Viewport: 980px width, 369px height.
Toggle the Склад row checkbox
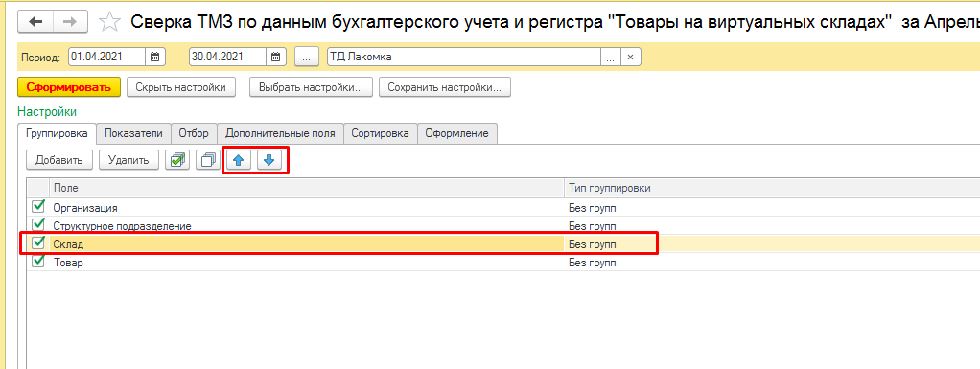pyautogui.click(x=38, y=242)
